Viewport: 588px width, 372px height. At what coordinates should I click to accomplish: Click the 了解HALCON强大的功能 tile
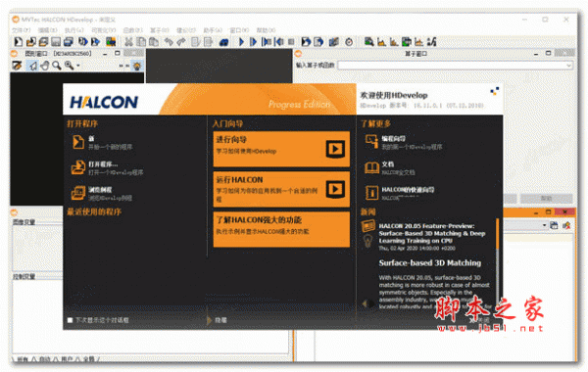(x=281, y=229)
